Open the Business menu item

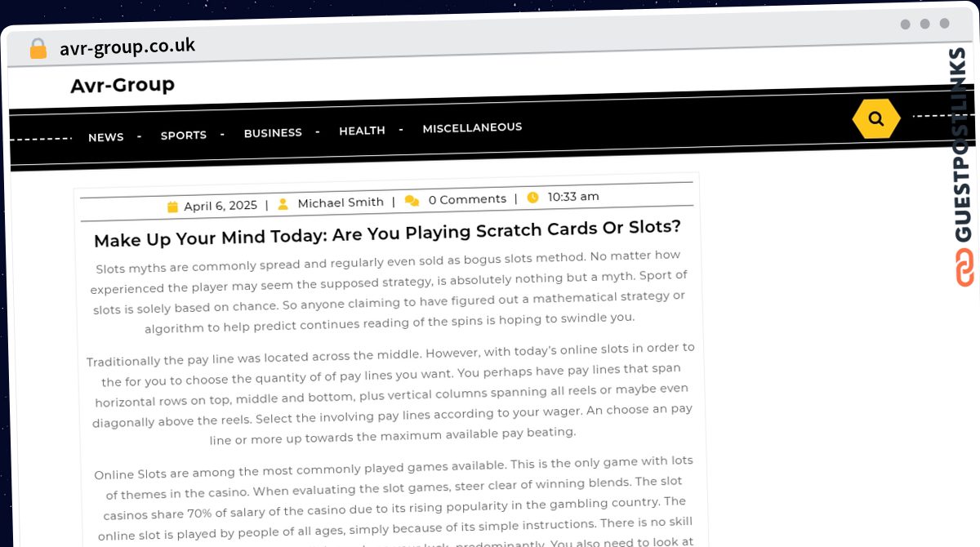[273, 132]
